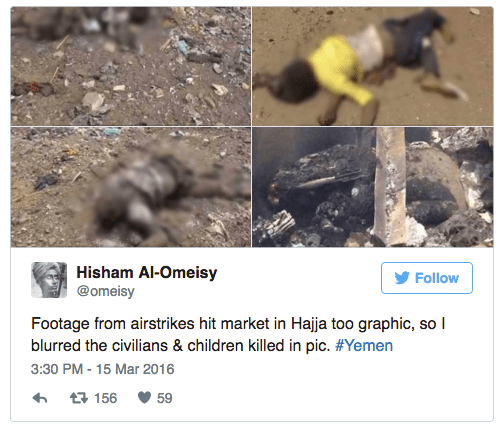The height and width of the screenshot is (428, 501).
Task: Click the blank area beside the like count
Action: coord(330,398)
